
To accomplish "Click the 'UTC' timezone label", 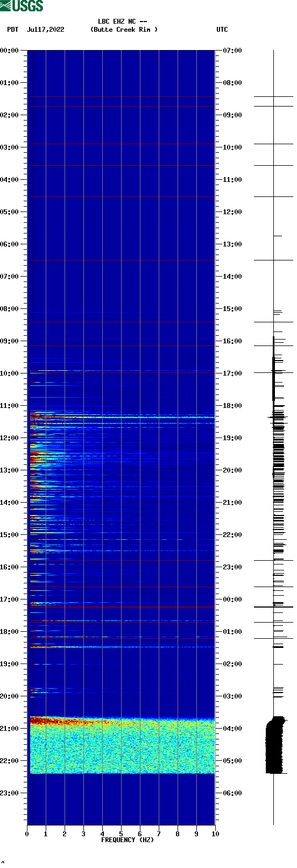I will [222, 30].
